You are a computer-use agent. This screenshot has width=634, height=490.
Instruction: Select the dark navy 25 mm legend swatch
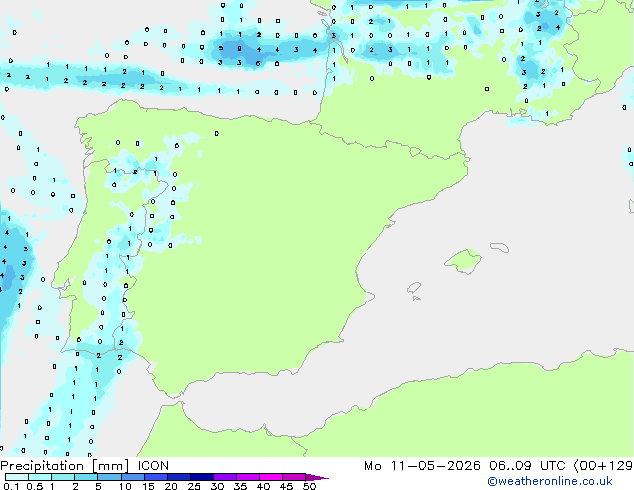click(202, 477)
